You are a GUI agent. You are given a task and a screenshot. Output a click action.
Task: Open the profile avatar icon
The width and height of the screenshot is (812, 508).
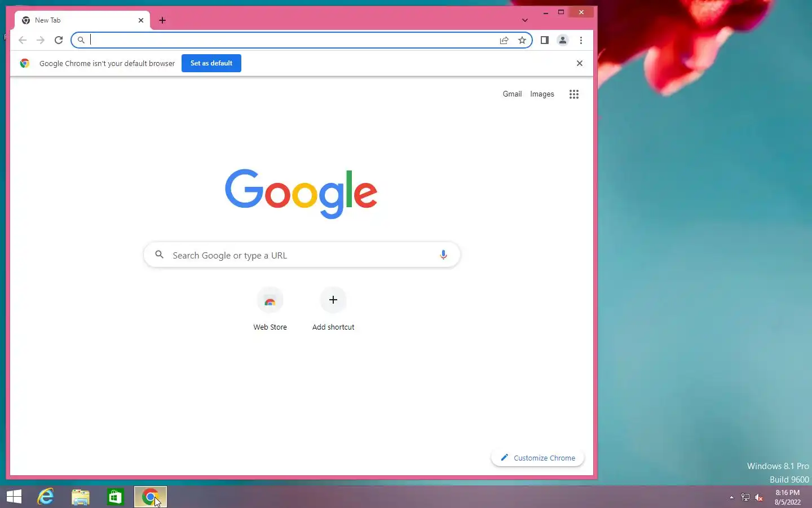coord(563,40)
